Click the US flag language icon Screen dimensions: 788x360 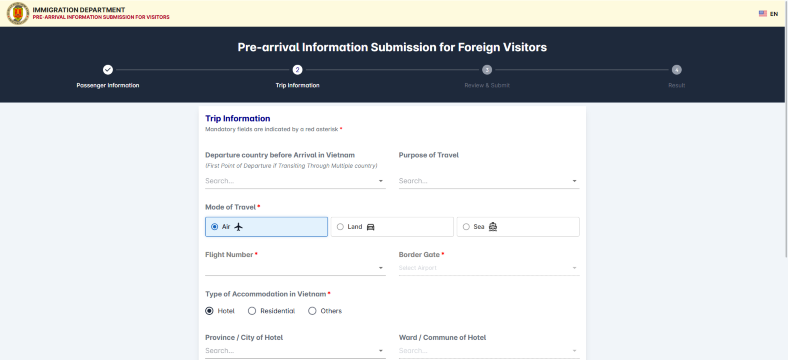click(763, 14)
